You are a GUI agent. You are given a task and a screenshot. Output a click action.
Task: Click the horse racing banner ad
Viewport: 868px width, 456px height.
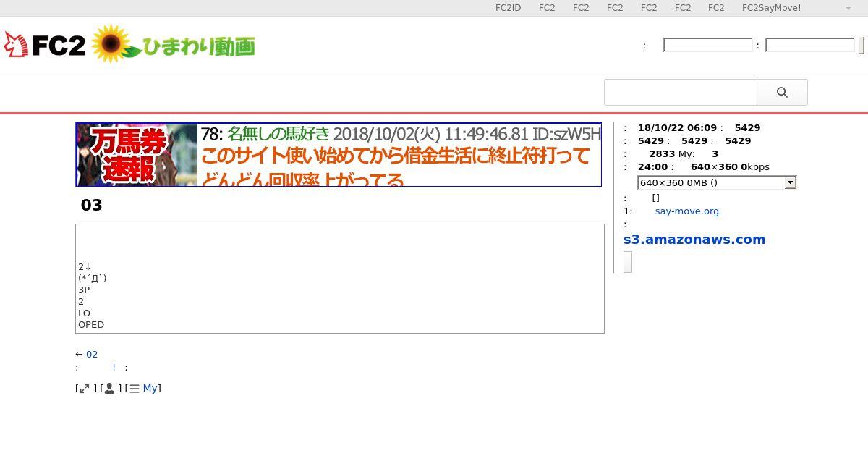coord(339,154)
